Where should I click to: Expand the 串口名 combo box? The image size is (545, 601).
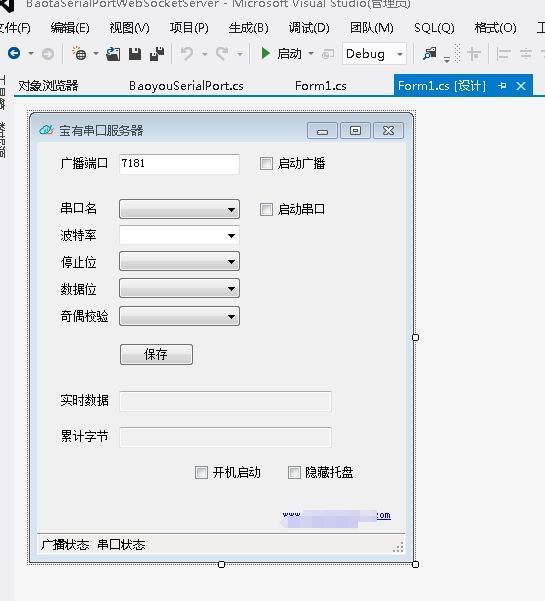(179, 209)
